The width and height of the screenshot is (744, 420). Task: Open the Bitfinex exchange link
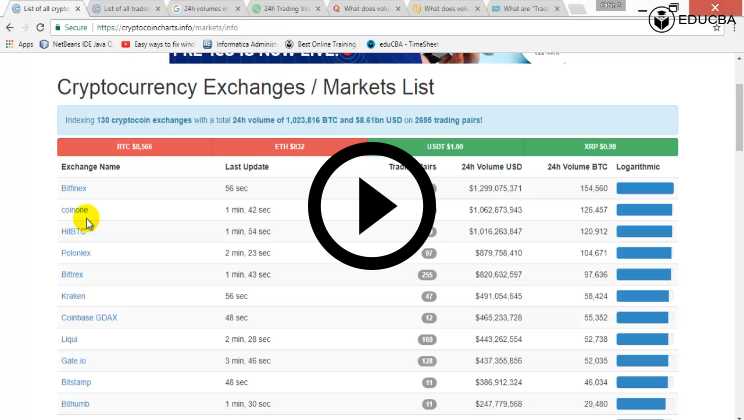coord(74,188)
